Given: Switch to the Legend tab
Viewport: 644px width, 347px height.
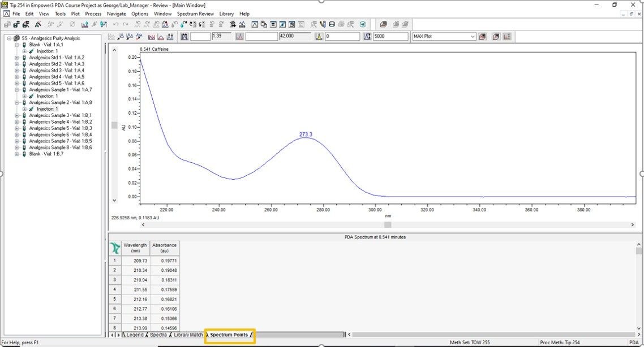Looking at the screenshot, I should point(135,335).
